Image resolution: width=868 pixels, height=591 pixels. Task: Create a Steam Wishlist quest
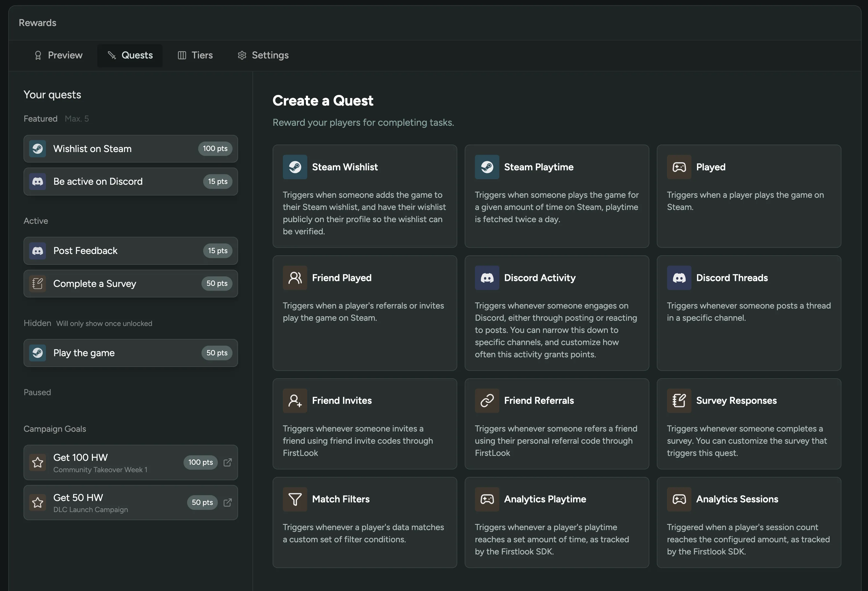click(x=365, y=196)
